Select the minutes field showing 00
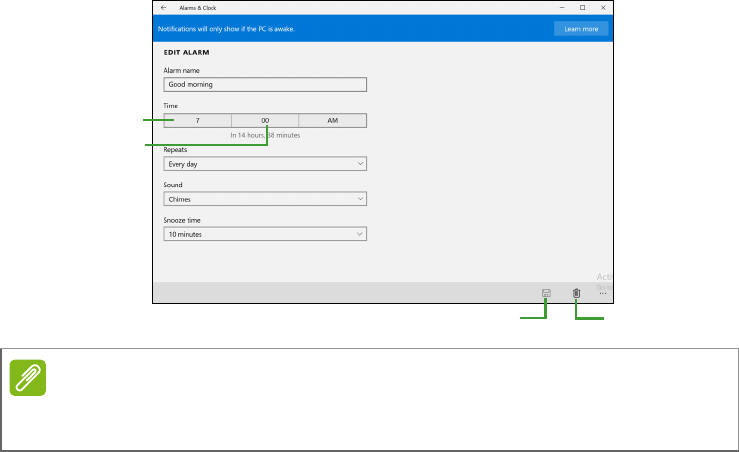 tap(265, 121)
